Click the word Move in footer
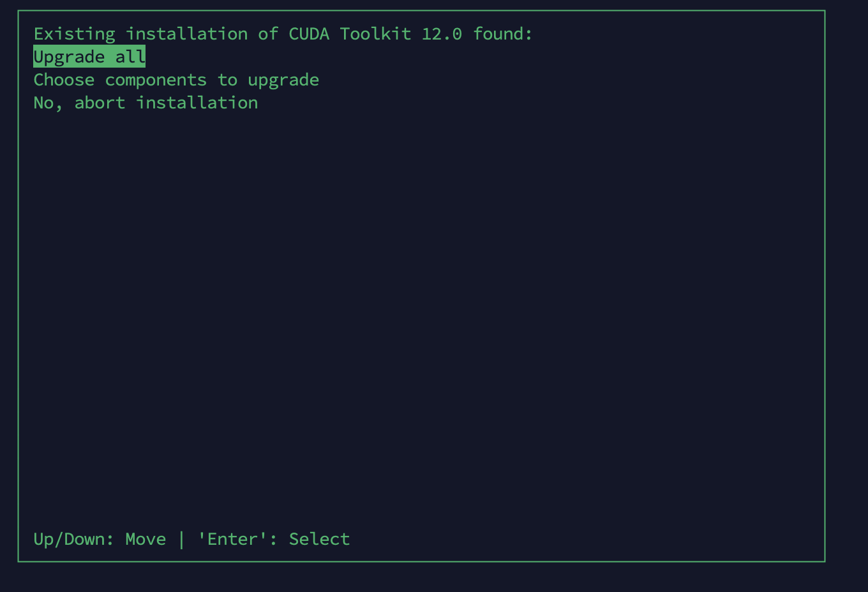 point(146,539)
